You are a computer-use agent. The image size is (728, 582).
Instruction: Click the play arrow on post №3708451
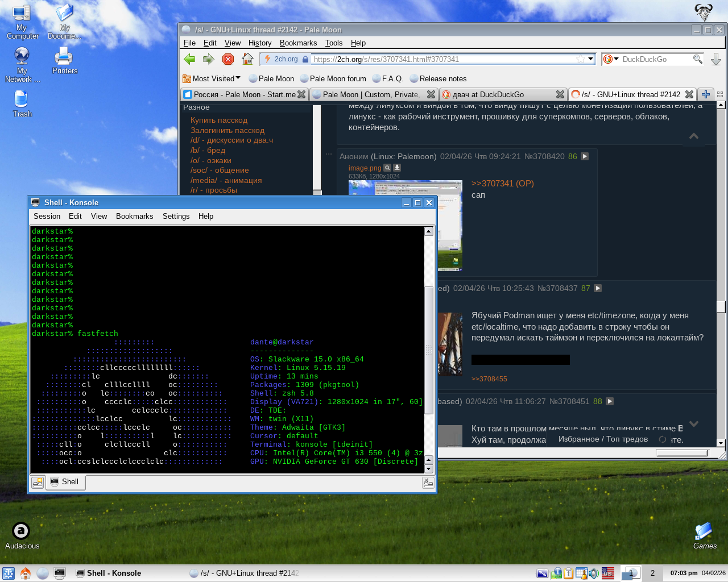click(610, 401)
